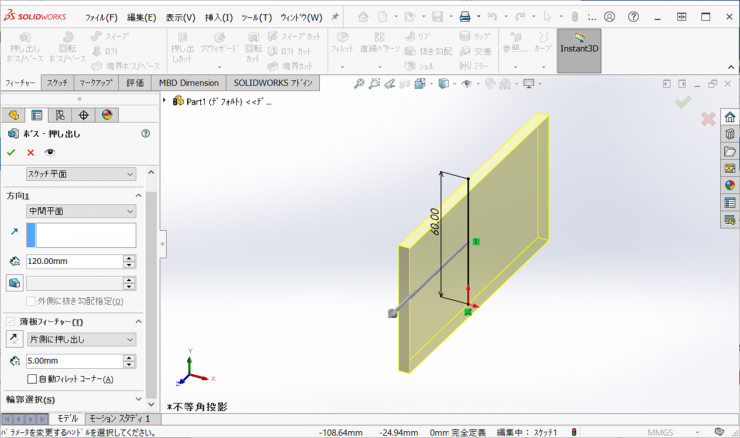The height and width of the screenshot is (438, 740).
Task: Open the 挿入(I) menu
Action: pos(219,17)
